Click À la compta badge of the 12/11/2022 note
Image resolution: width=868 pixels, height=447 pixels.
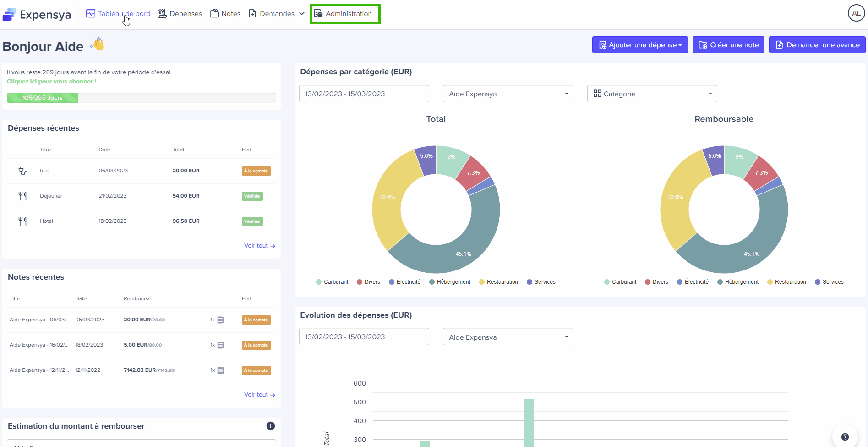point(256,370)
